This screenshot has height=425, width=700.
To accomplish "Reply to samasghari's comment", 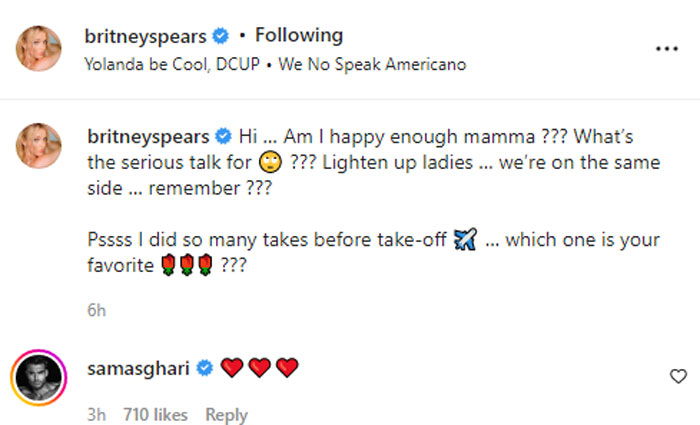I will point(226,414).
